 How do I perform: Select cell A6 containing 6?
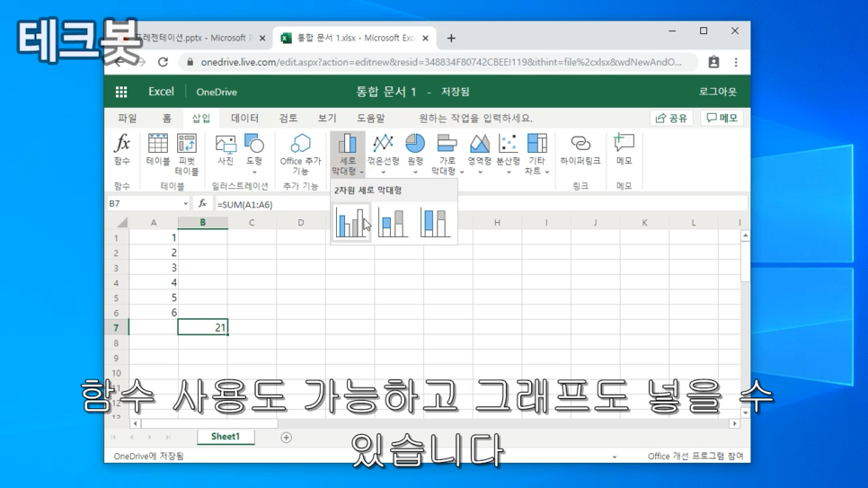click(x=154, y=313)
